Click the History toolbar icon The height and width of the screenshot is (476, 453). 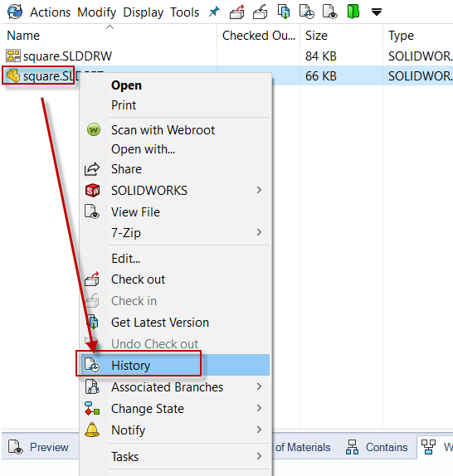[307, 12]
